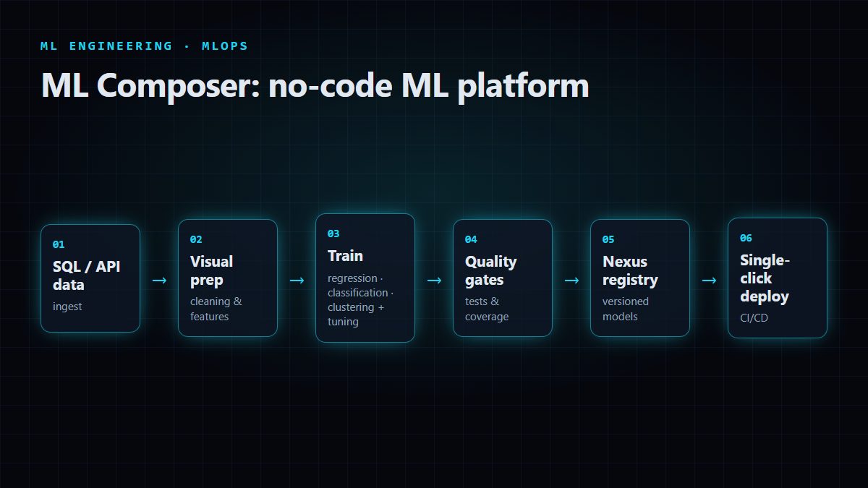Click the "Nexus registry" heading
868x488 pixels.
630,271
